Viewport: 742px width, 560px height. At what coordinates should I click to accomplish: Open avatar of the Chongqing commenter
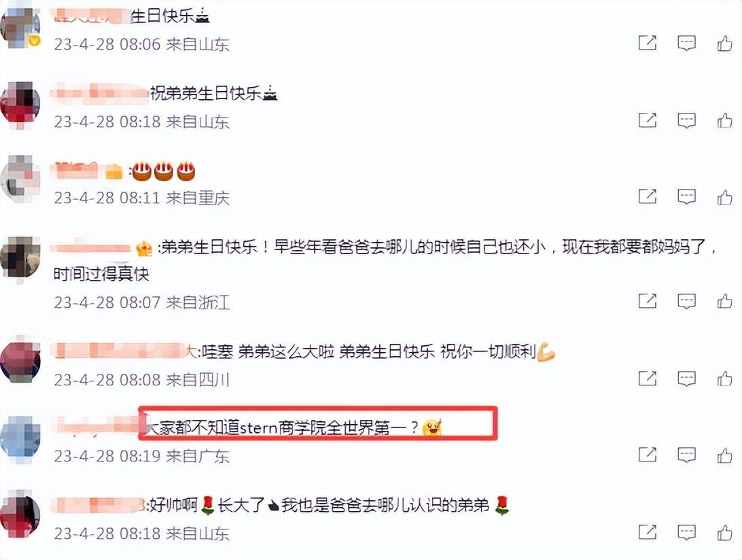tap(20, 179)
